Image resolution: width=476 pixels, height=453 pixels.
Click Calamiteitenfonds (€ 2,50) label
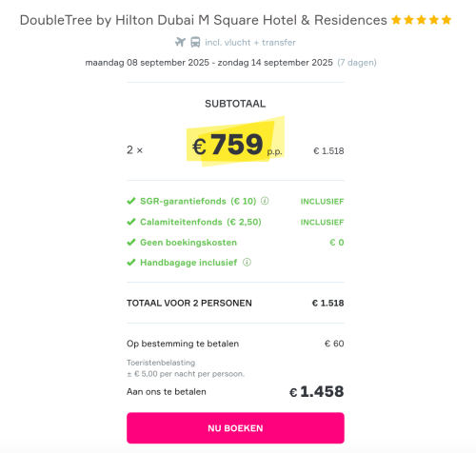click(x=201, y=222)
